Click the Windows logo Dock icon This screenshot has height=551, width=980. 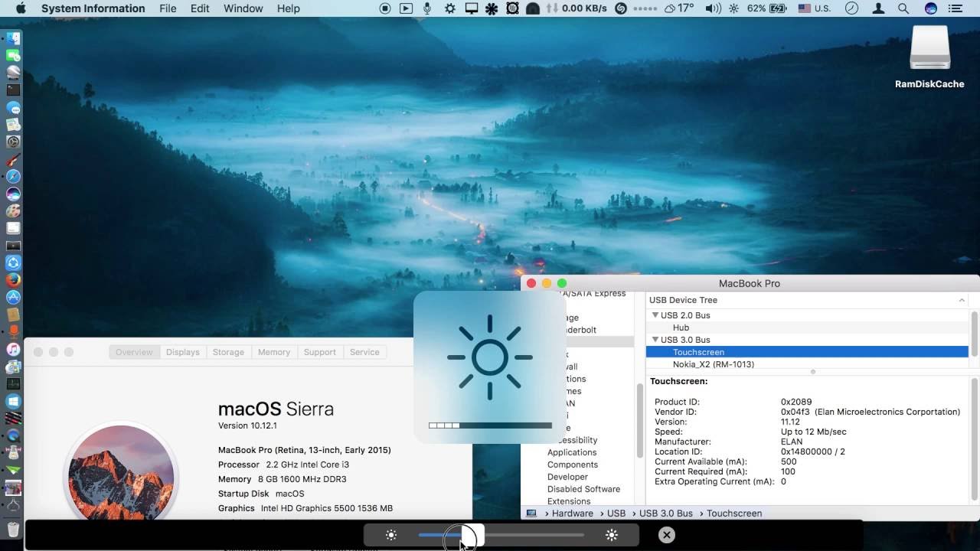pos(13,400)
